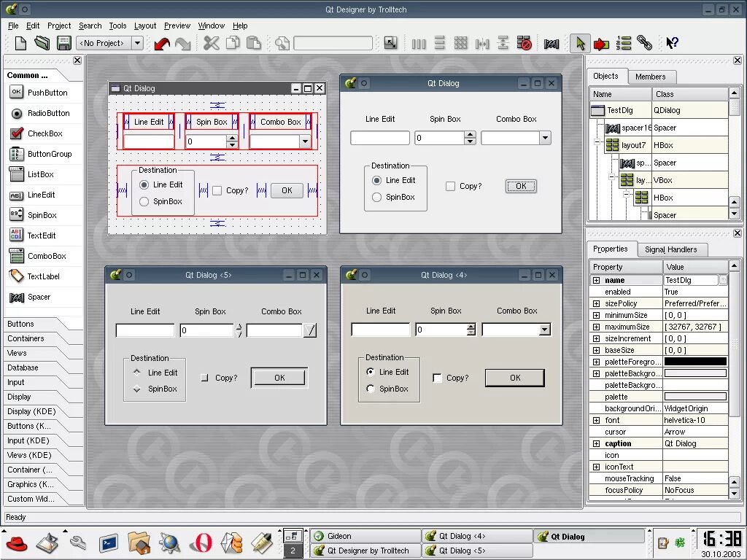The width and height of the screenshot is (747, 560).
Task: Collapse layout7 node in object tree
Action: (x=597, y=142)
